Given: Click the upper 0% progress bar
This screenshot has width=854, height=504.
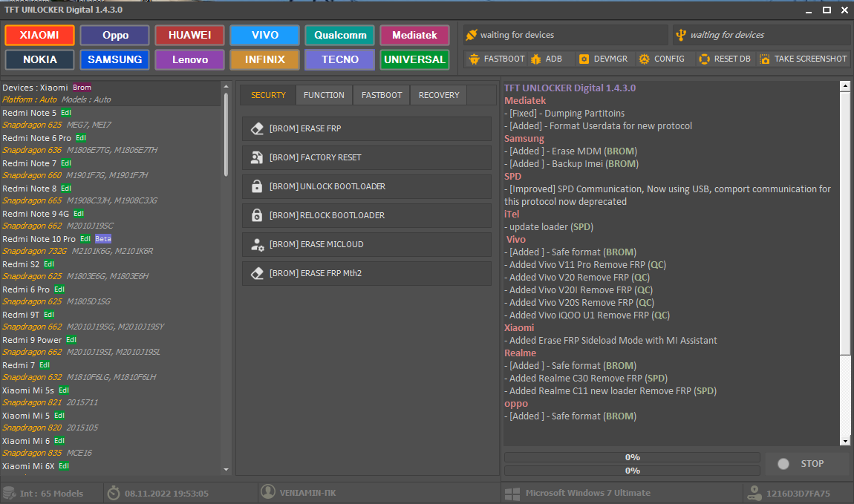Looking at the screenshot, I should click(x=632, y=457).
